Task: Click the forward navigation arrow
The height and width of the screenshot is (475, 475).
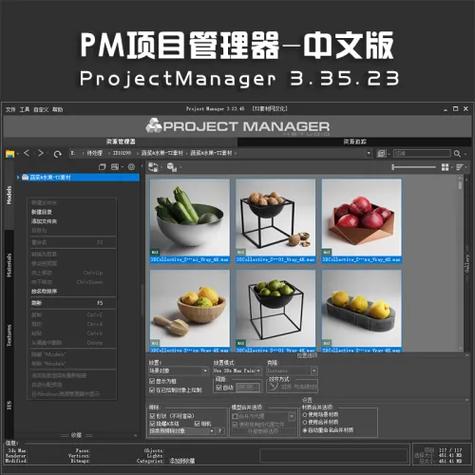Action: 41,153
